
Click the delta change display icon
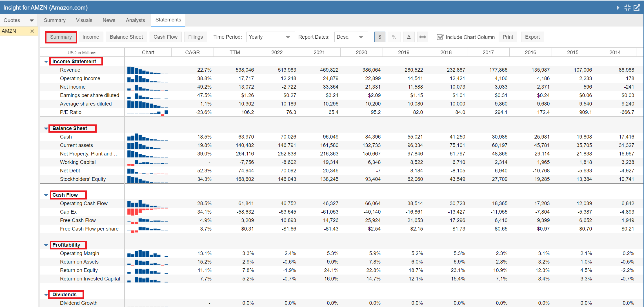408,37
